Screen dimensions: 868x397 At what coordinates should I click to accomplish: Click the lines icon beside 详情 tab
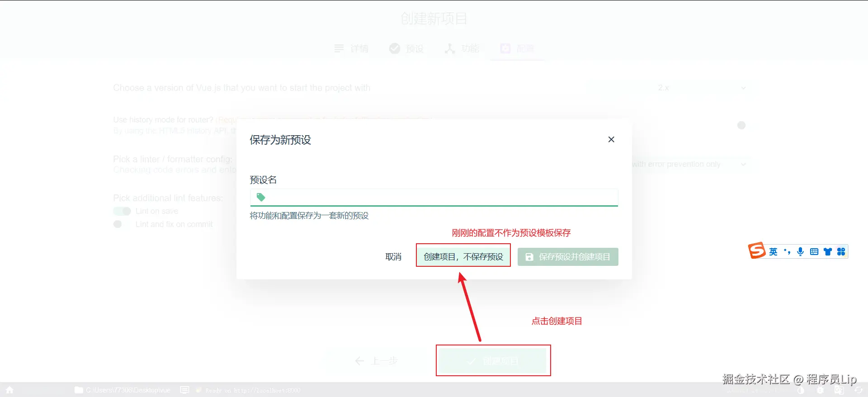click(339, 48)
